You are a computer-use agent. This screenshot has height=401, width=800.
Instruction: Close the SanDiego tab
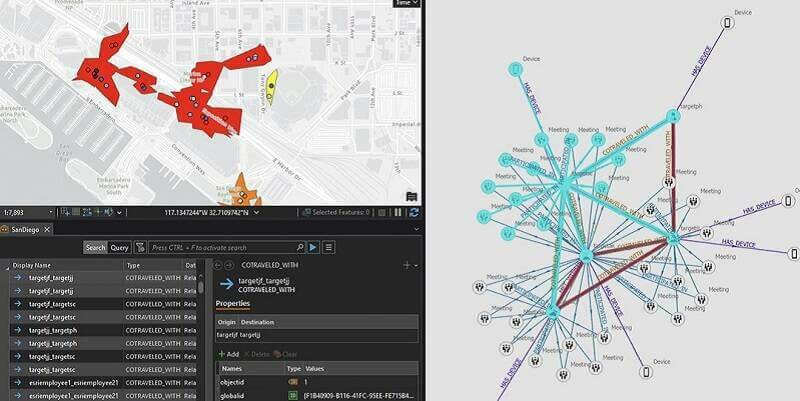tap(47, 230)
